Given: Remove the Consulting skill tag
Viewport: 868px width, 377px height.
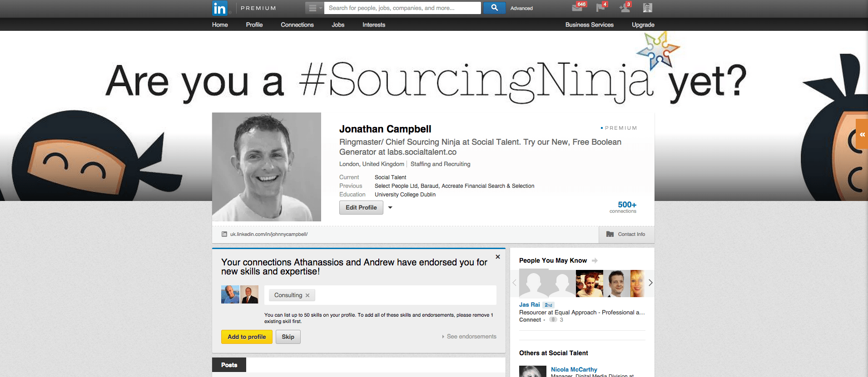Looking at the screenshot, I should (308, 295).
